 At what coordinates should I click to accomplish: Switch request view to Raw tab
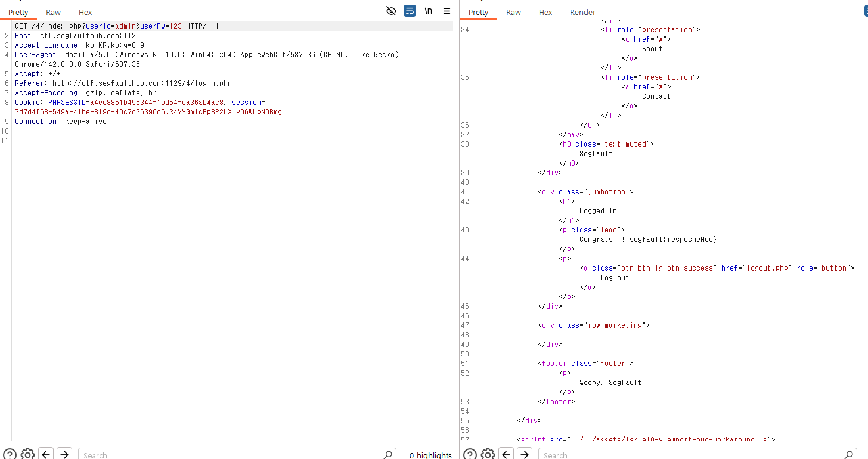(x=53, y=12)
